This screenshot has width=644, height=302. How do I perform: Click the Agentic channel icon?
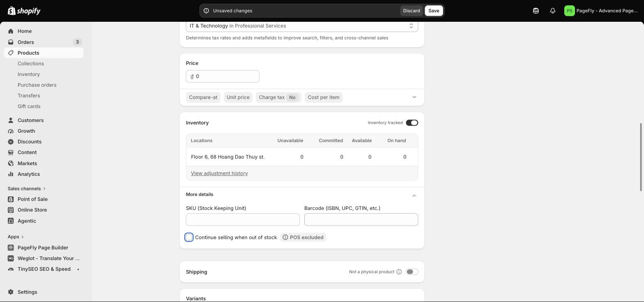pyautogui.click(x=11, y=221)
